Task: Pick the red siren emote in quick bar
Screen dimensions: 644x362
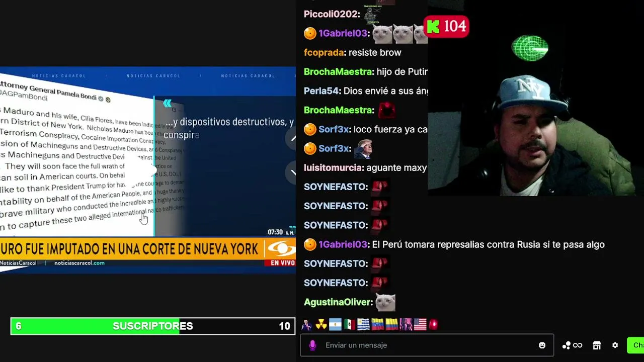Action: tap(434, 324)
